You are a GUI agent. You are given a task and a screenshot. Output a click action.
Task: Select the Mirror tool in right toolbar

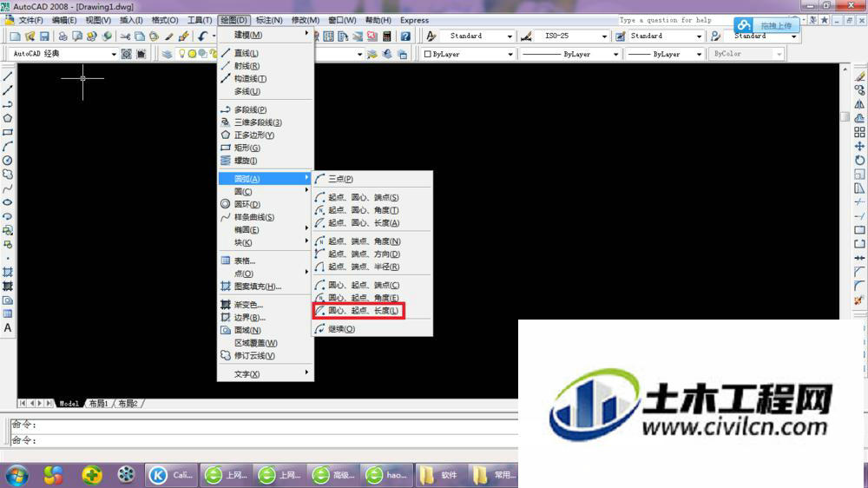point(859,104)
